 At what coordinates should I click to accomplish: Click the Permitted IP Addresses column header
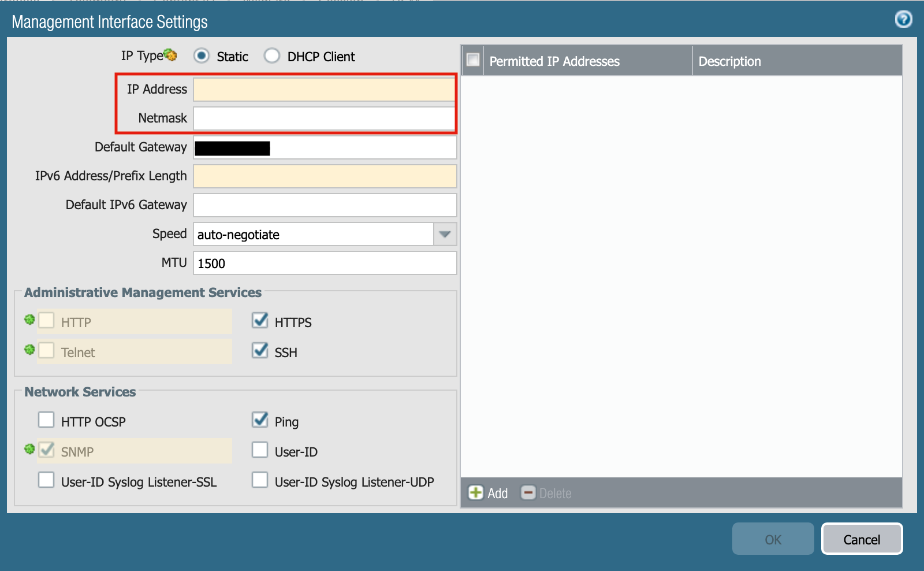588,61
